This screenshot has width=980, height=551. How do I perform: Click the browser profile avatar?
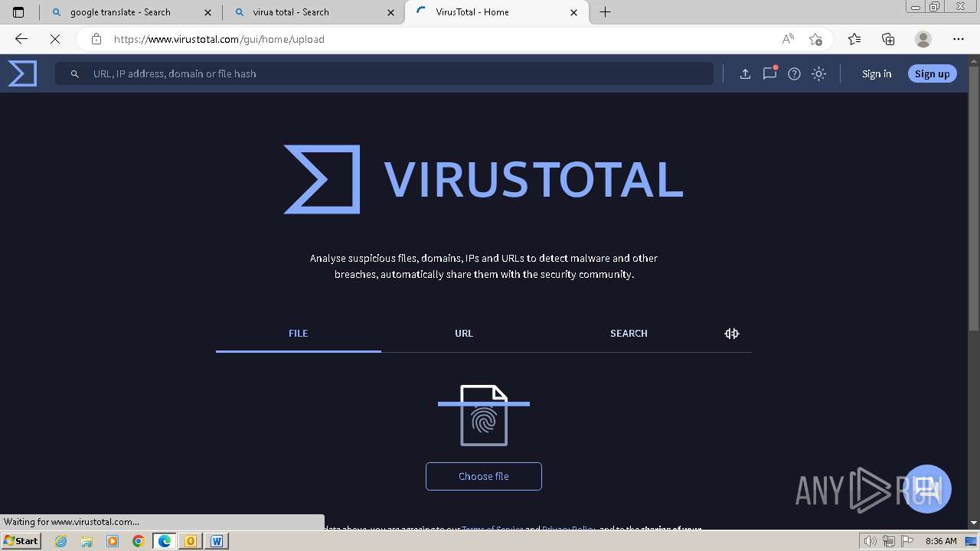(x=923, y=39)
